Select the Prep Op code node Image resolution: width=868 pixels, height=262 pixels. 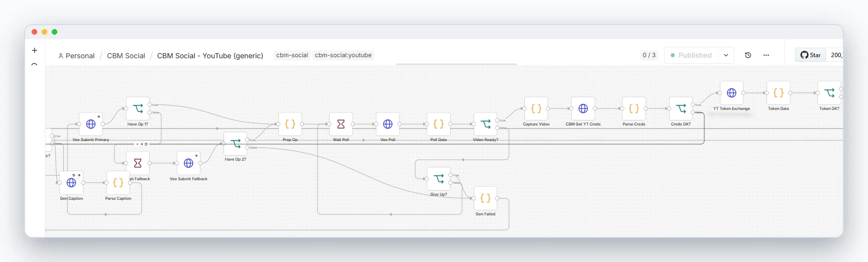(290, 124)
